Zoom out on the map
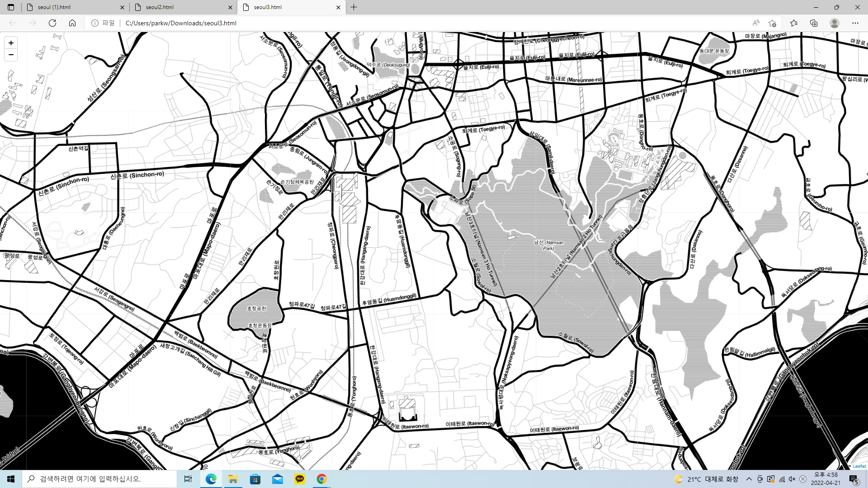The height and width of the screenshot is (488, 868). [11, 55]
